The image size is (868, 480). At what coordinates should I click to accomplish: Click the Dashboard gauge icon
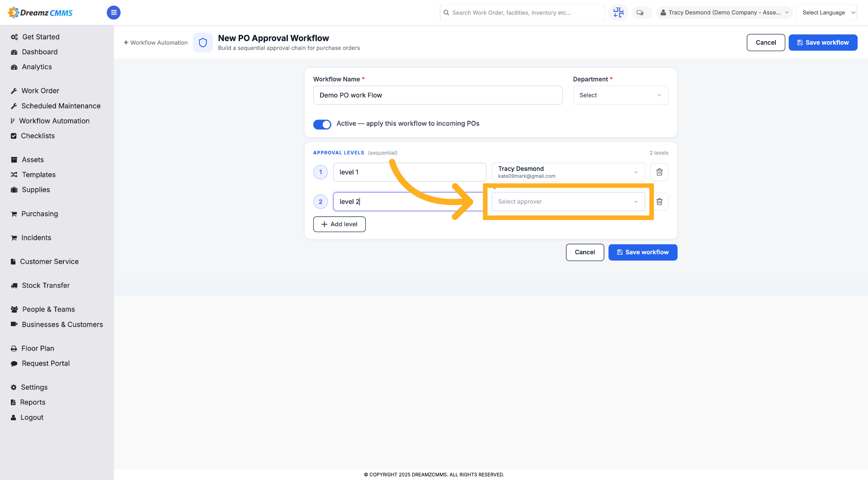tap(14, 52)
